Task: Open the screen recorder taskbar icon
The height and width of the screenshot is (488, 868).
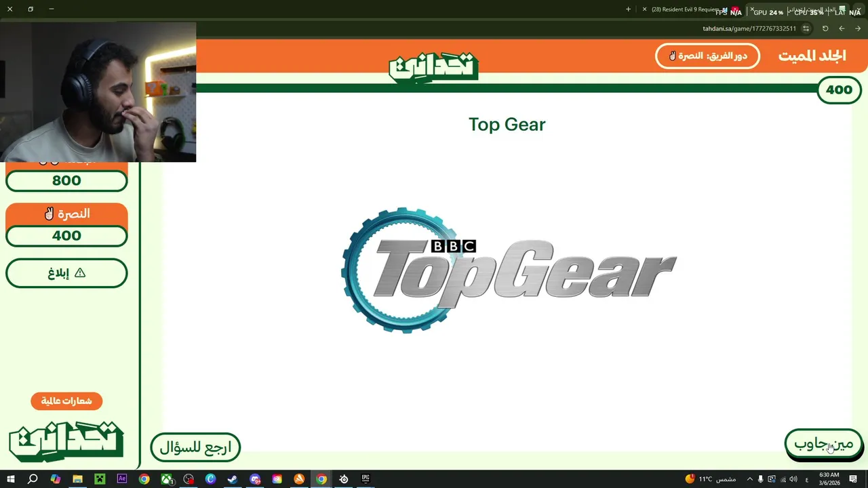Action: click(189, 479)
